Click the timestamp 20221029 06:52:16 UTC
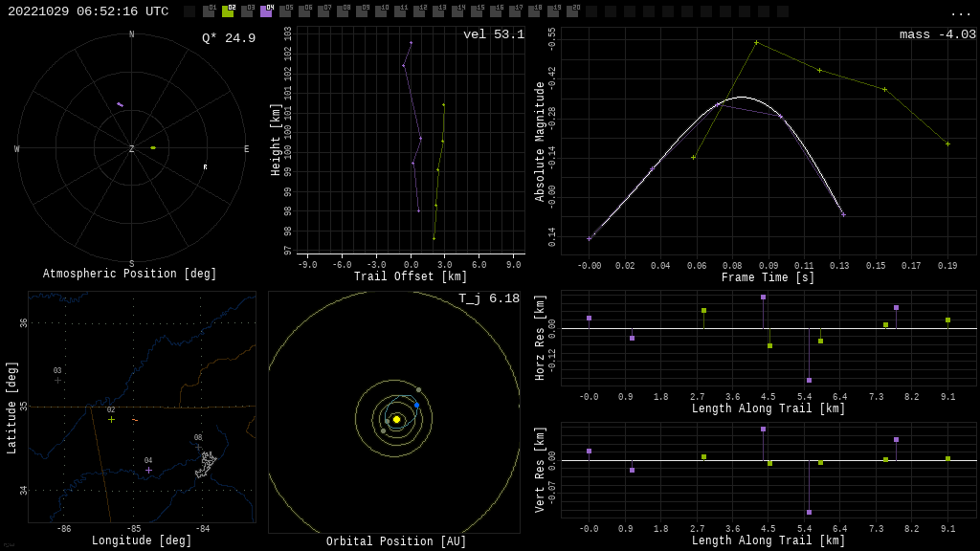This screenshot has width=980, height=551. tap(88, 11)
